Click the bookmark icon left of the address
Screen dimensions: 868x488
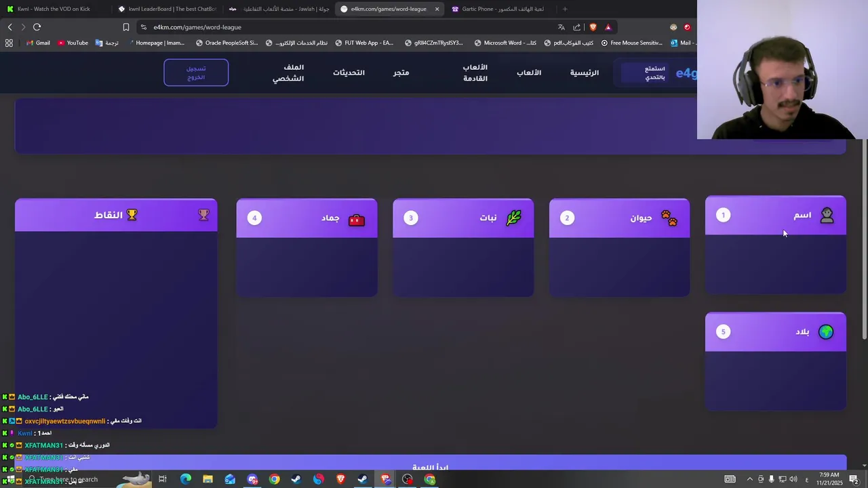[126, 27]
